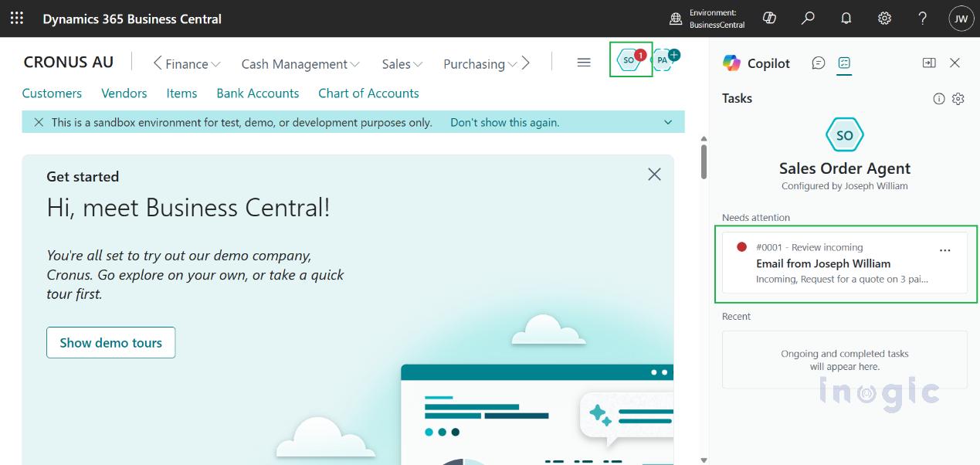Viewport: 980px width, 465px height.
Task: Toggle the Copilot pane dock button
Action: point(929,63)
